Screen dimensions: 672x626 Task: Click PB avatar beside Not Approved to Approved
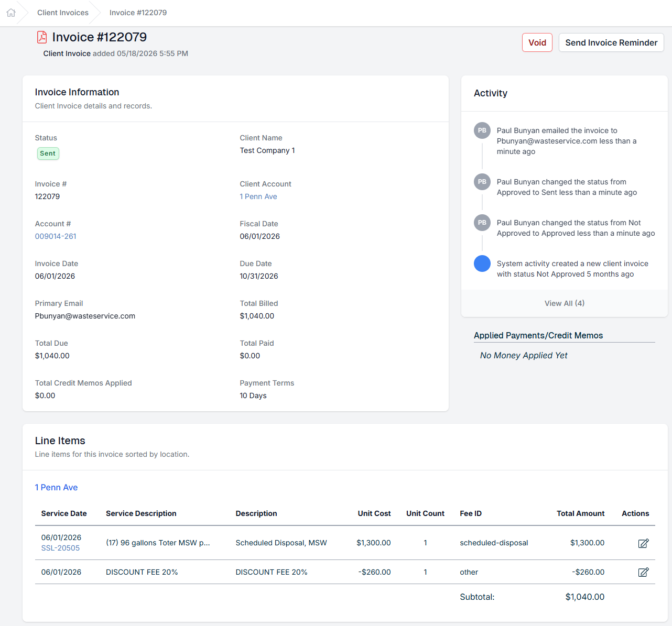[482, 223]
